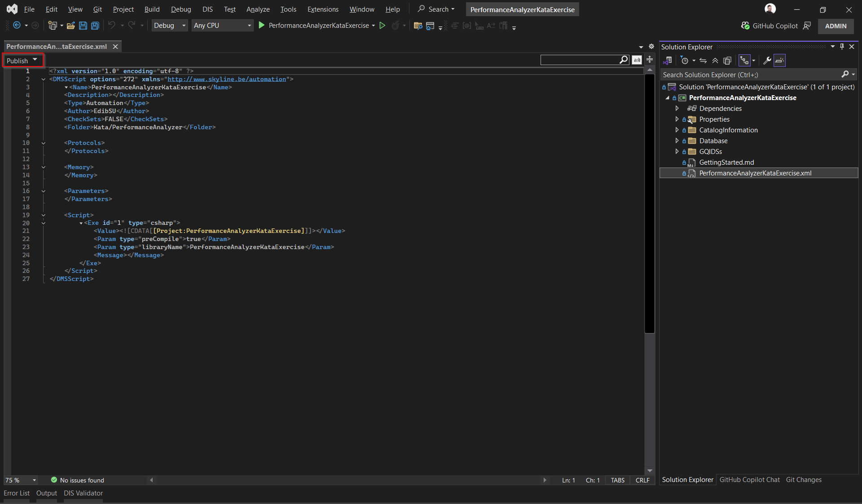Screen dimensions: 862x504
Task: Click the Pending Changes Filter clock icon
Action: (685, 60)
